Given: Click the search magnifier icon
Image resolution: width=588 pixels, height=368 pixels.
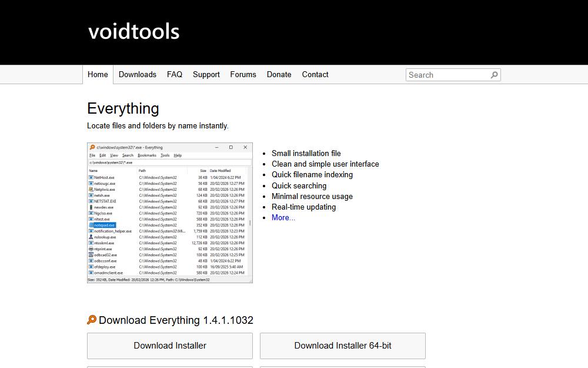Looking at the screenshot, I should tap(495, 75).
